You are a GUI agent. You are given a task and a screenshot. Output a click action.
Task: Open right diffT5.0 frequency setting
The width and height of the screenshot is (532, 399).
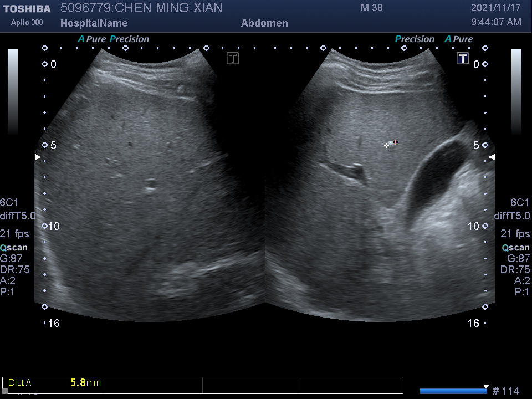(511, 216)
